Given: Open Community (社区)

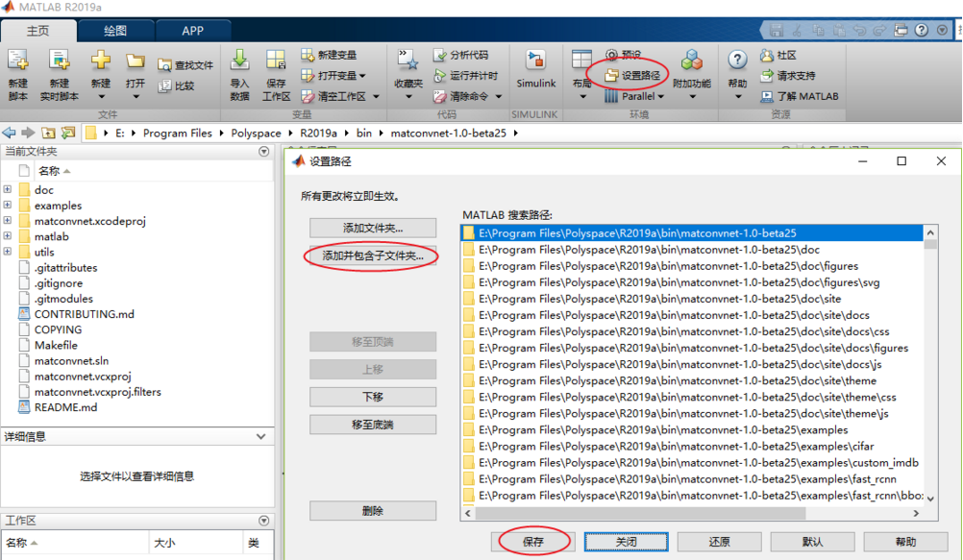Looking at the screenshot, I should pyautogui.click(x=778, y=56).
